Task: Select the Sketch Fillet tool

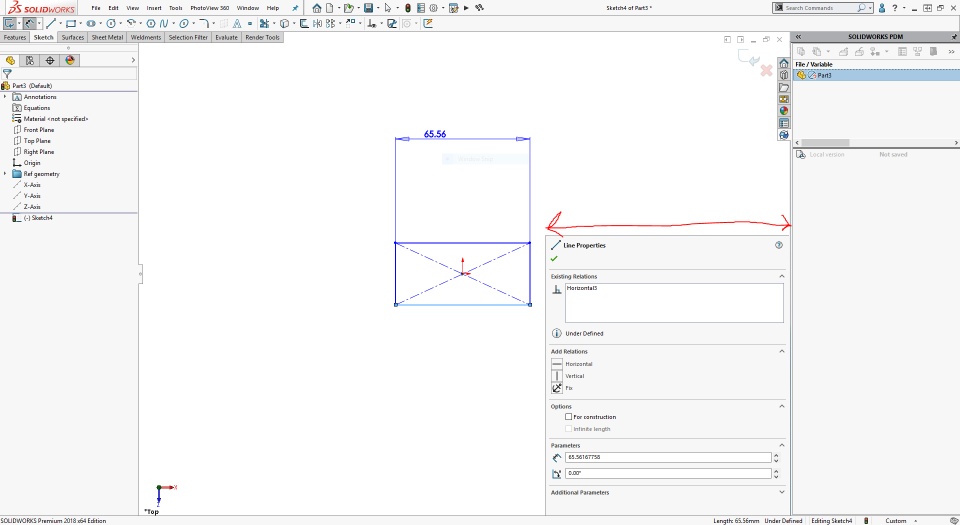Action: pos(204,23)
